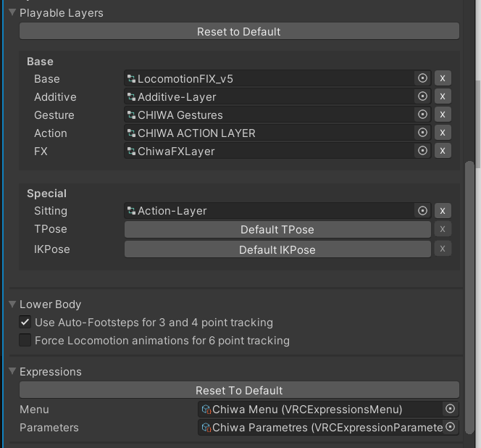This screenshot has width=481, height=448.
Task: Click the inspector vertical scrollbar
Action: tap(470, 290)
